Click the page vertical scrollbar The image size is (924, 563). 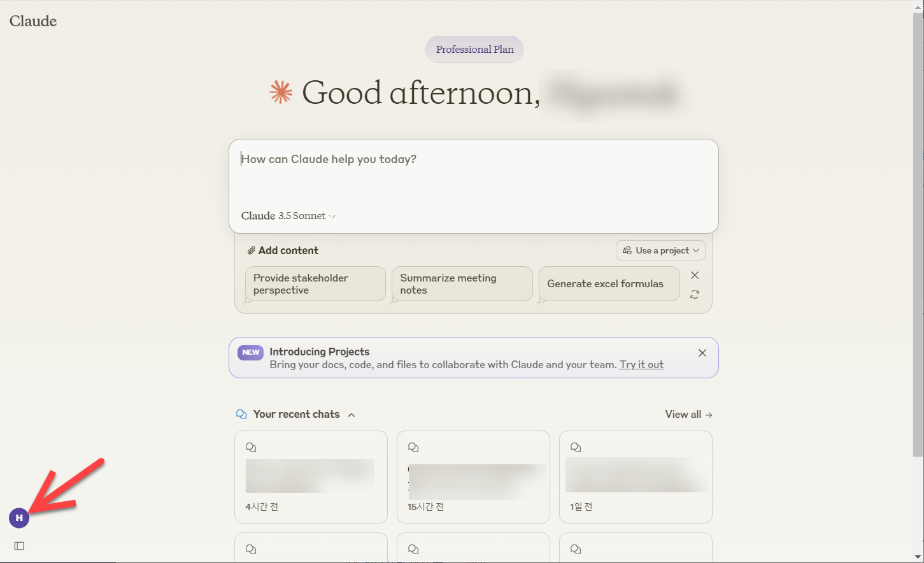coord(918,234)
